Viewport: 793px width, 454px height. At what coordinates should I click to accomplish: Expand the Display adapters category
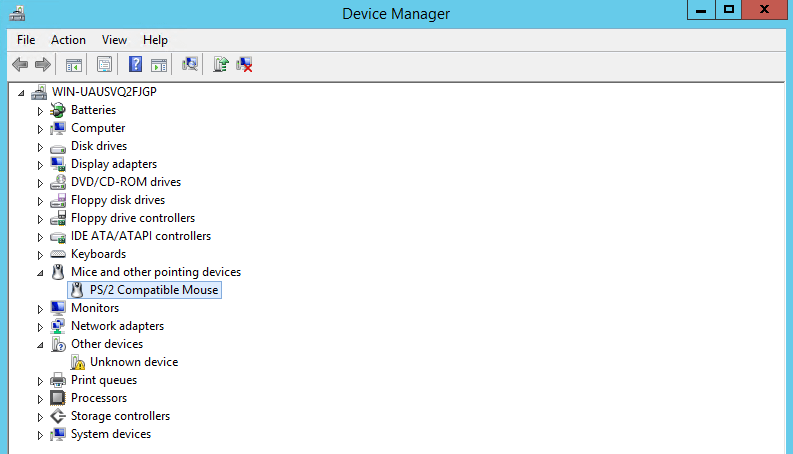[41, 164]
